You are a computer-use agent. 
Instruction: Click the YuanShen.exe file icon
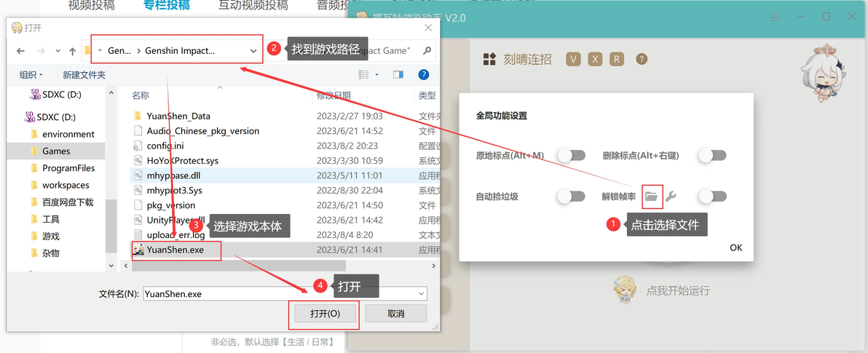point(138,250)
